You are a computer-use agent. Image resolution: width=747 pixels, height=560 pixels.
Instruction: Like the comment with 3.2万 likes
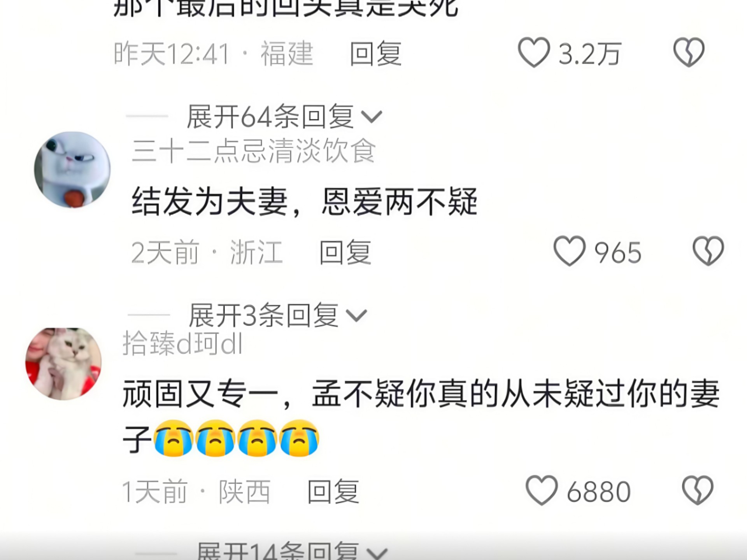click(x=534, y=52)
